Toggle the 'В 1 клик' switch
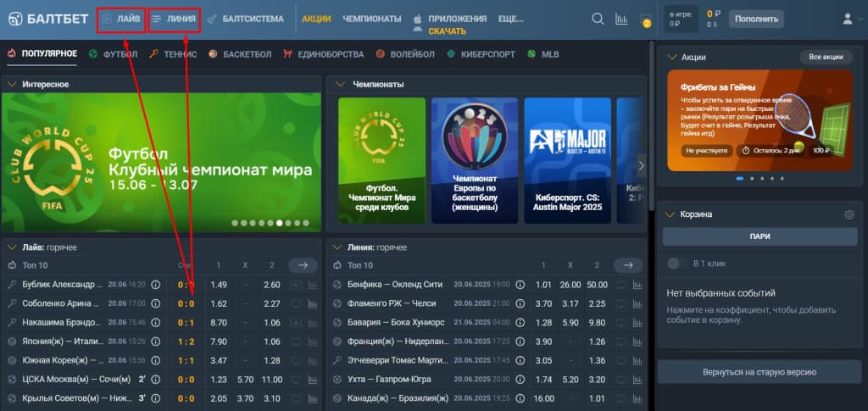 (x=676, y=264)
